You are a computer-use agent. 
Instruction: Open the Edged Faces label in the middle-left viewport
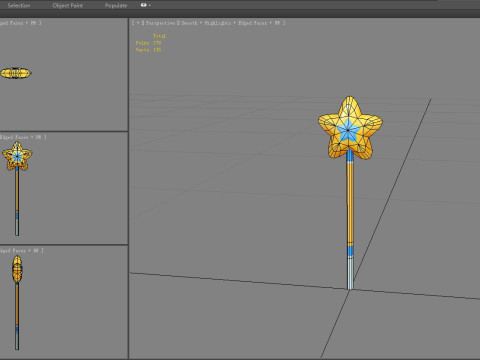coord(14,137)
